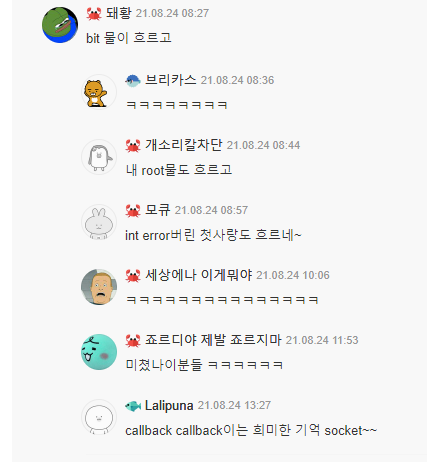Screen dimensions: 427x462
Task: Select the username 개소리칼차단
Action: 184,145
